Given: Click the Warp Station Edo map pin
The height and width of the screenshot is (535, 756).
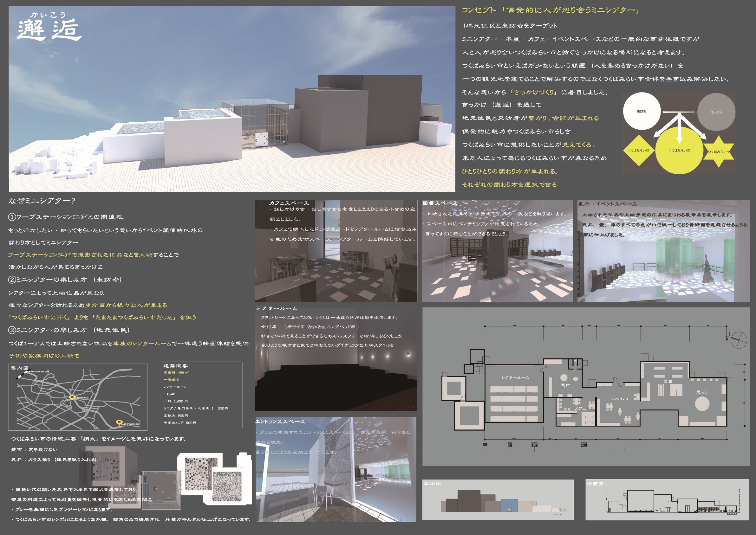Looking at the screenshot, I should [119, 422].
